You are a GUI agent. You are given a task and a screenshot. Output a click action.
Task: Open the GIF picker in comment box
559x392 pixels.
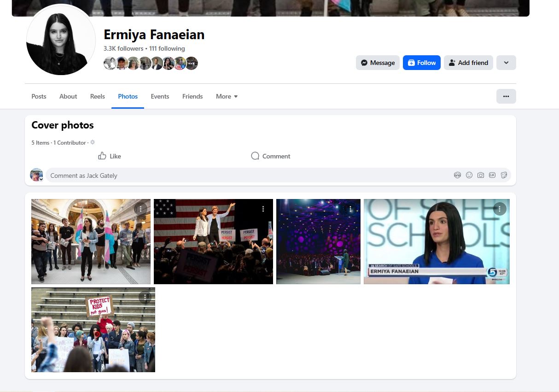point(492,175)
